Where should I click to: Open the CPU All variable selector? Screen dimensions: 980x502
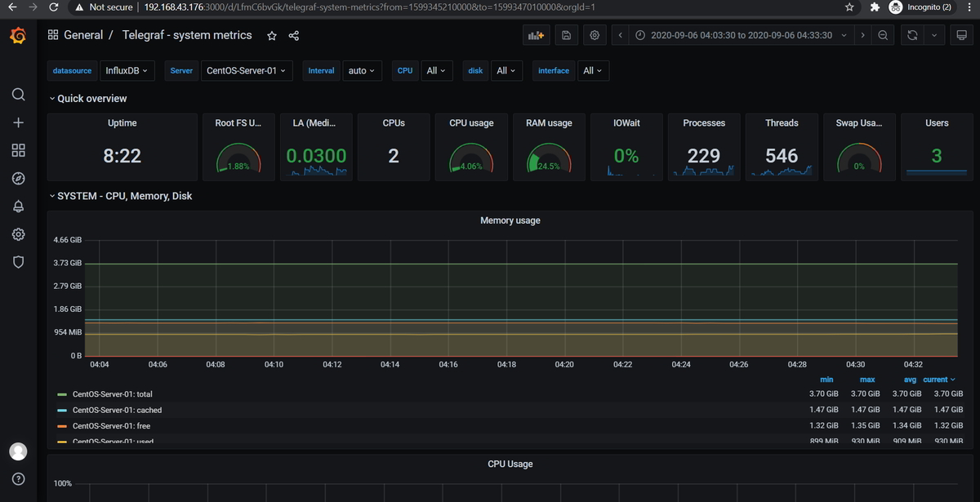pos(436,71)
